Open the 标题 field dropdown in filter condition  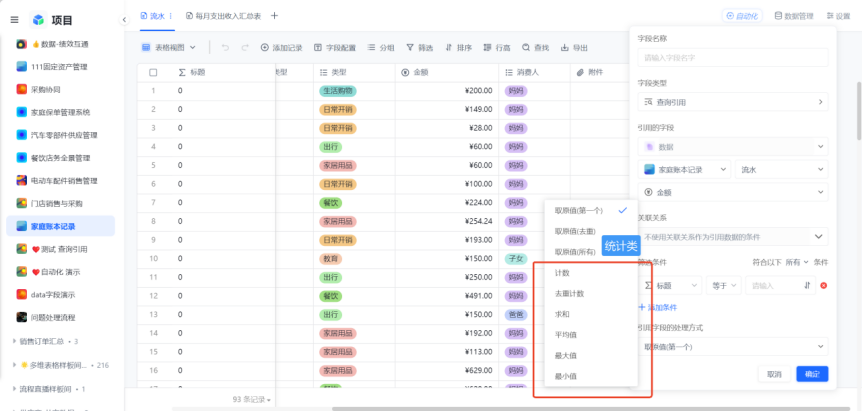coord(670,286)
